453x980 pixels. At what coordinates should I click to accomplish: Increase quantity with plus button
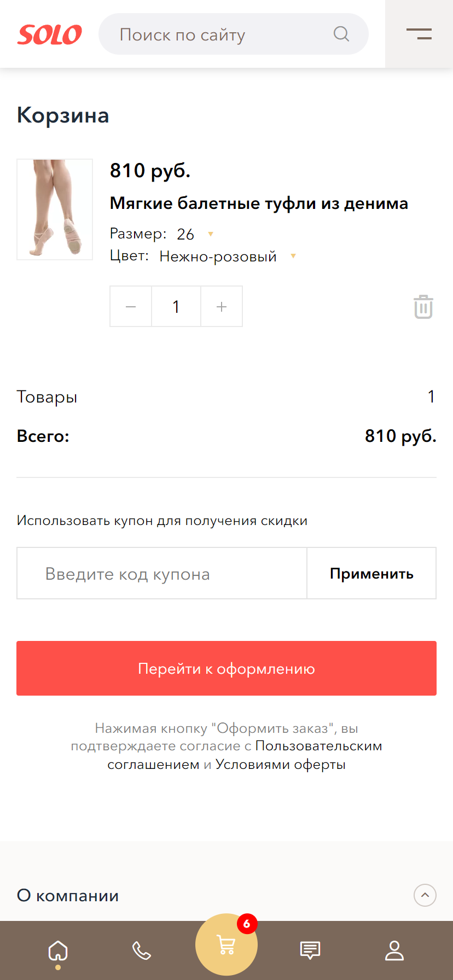222,307
